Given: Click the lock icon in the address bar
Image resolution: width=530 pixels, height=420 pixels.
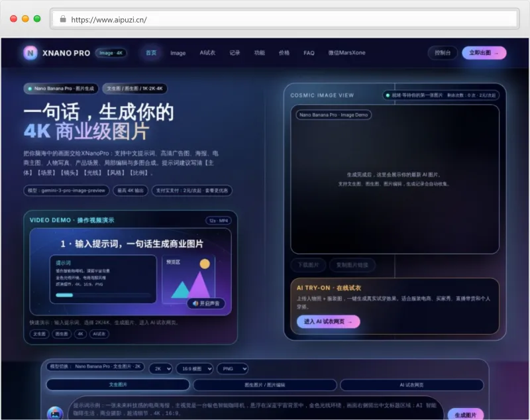Looking at the screenshot, I should pyautogui.click(x=63, y=19).
